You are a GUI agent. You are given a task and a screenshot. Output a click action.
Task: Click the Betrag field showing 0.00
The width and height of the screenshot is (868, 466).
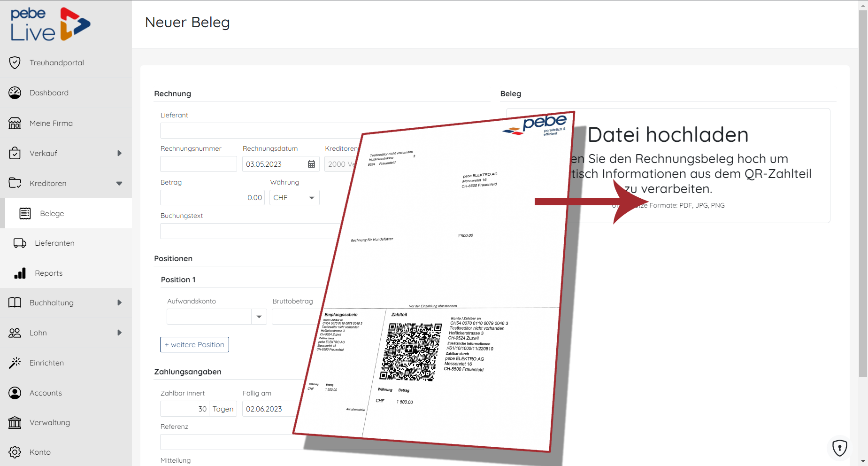coord(212,197)
